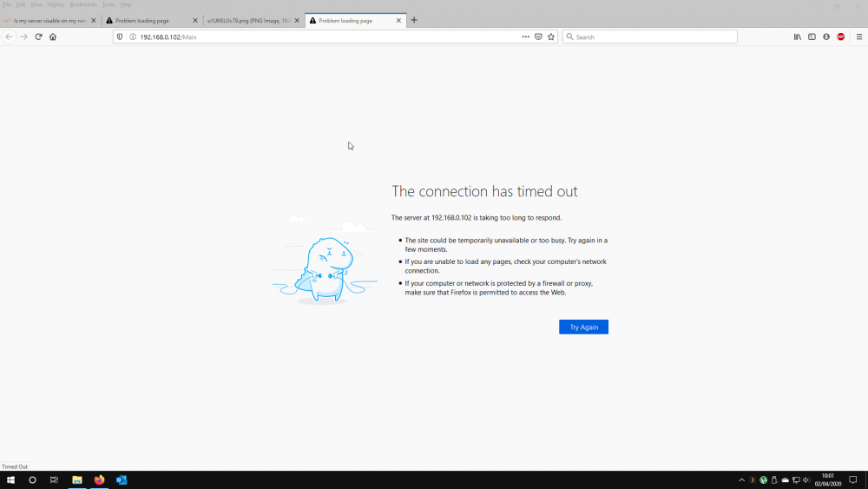Click the Firefox taskbar icon
The height and width of the screenshot is (489, 868).
pyautogui.click(x=99, y=480)
